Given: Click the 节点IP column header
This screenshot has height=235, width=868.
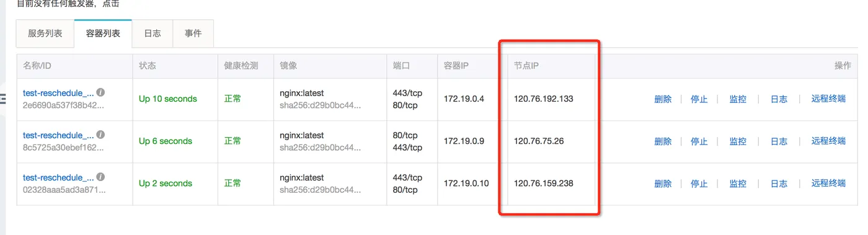Looking at the screenshot, I should 526,66.
